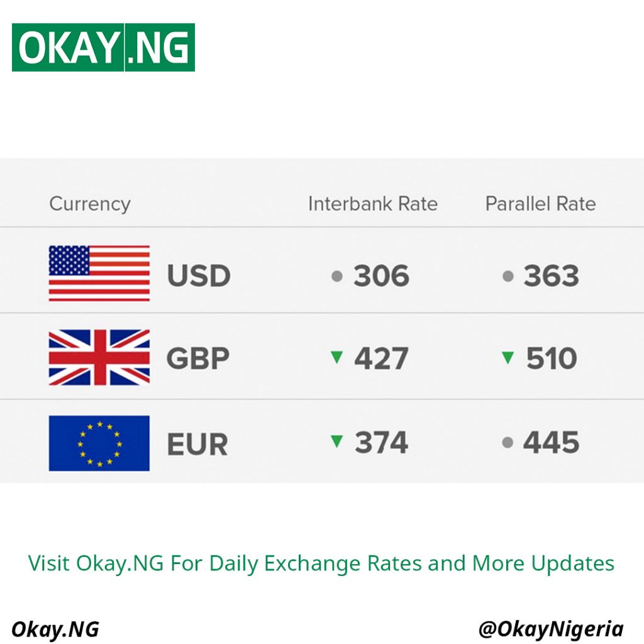This screenshot has height=644, width=644.
Task: Click the OKAY.NG logo
Action: 103,47
